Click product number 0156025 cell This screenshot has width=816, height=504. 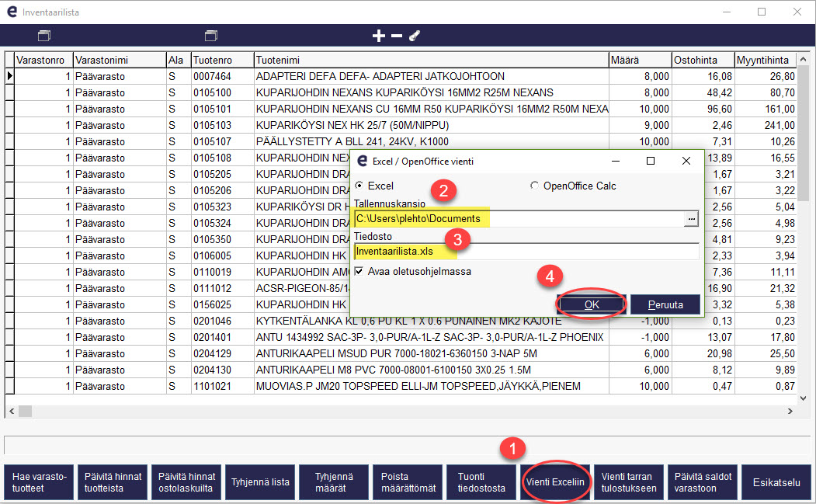click(x=222, y=304)
